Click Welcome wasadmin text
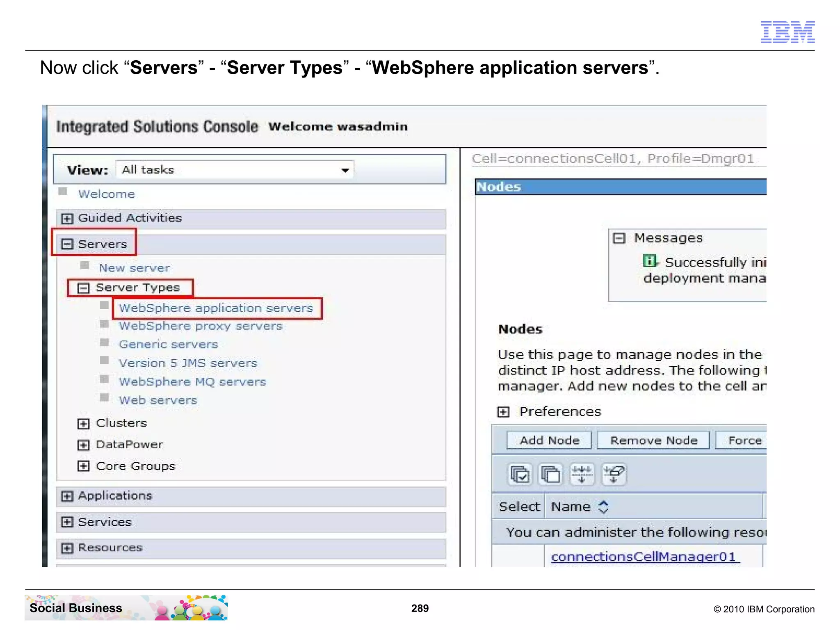The image size is (840, 630). click(338, 126)
